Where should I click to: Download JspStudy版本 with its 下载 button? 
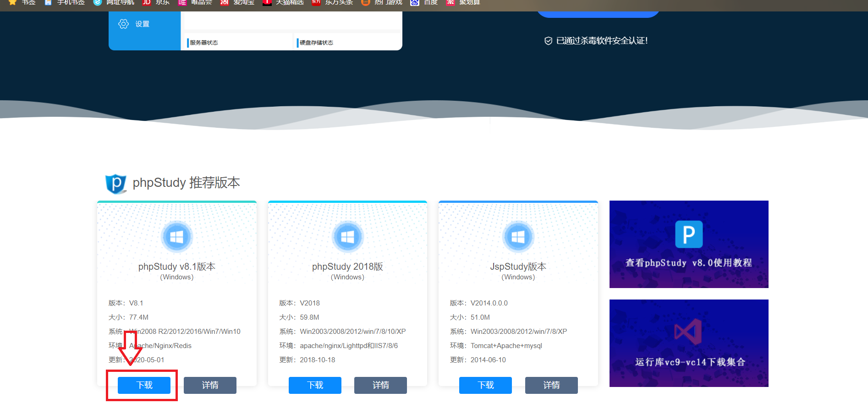485,385
